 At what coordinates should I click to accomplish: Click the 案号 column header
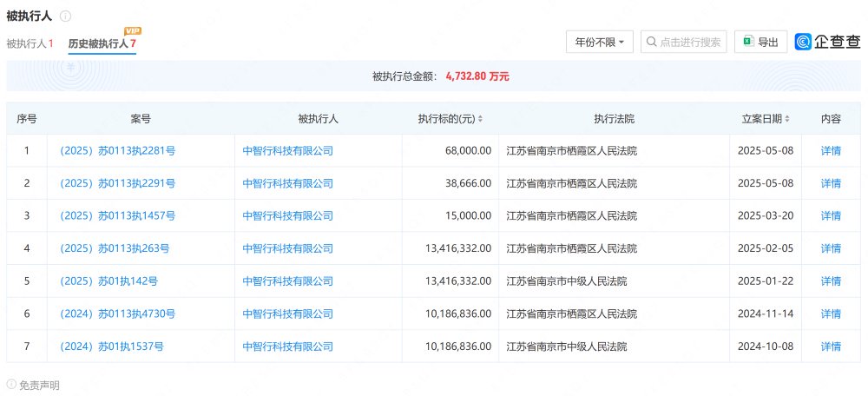point(141,119)
